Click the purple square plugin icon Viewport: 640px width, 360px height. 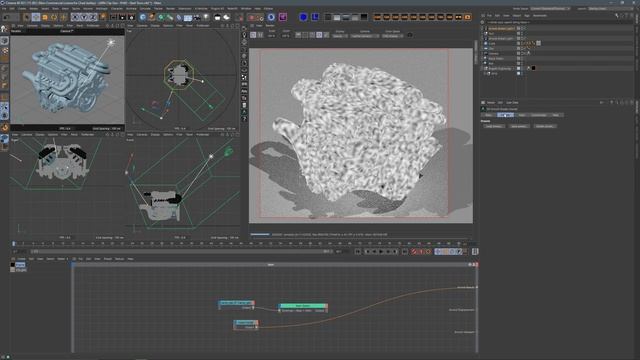point(283,17)
